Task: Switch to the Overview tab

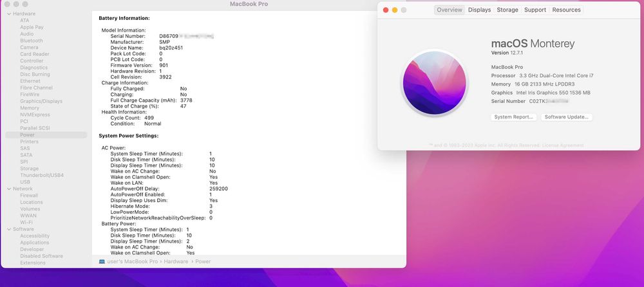Action: [450, 10]
